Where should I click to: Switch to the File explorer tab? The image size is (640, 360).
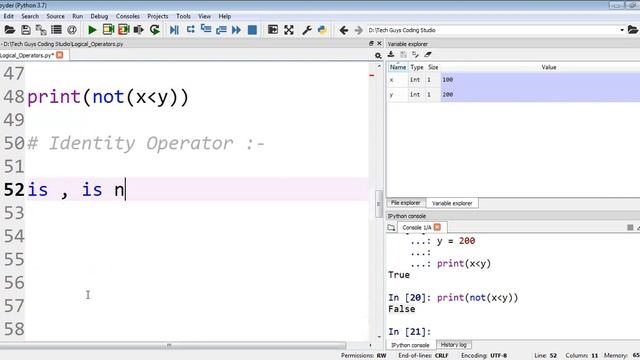(405, 203)
